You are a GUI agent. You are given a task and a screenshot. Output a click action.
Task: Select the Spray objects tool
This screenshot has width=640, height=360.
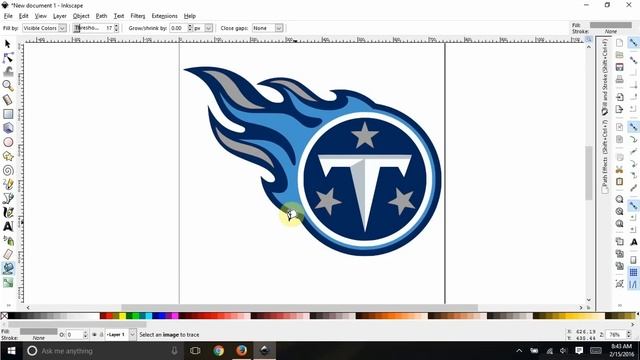(x=8, y=241)
